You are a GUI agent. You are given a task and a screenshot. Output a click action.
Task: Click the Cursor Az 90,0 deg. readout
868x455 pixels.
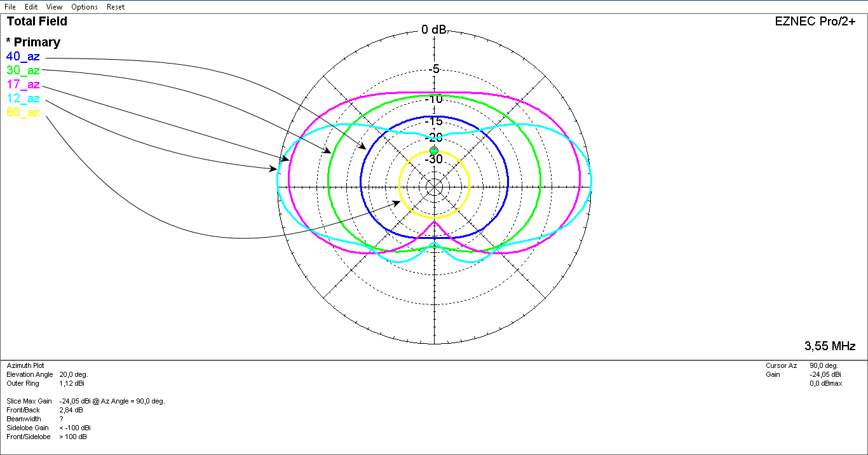click(x=824, y=366)
